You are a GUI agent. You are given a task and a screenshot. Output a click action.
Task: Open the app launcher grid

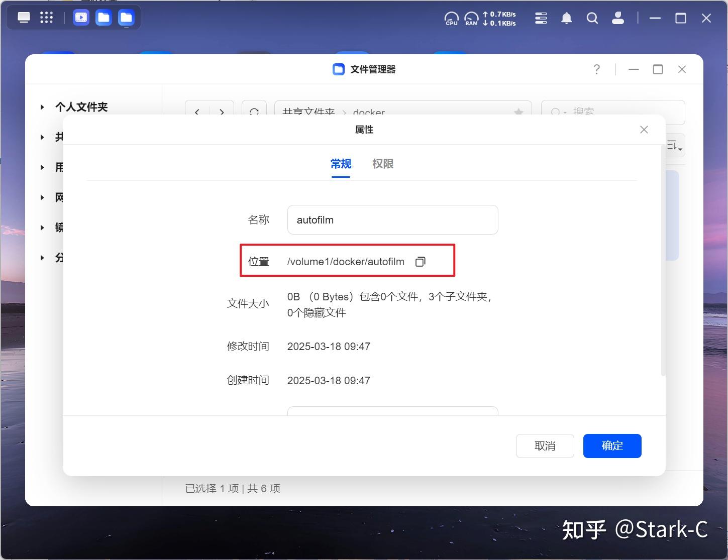(x=46, y=18)
